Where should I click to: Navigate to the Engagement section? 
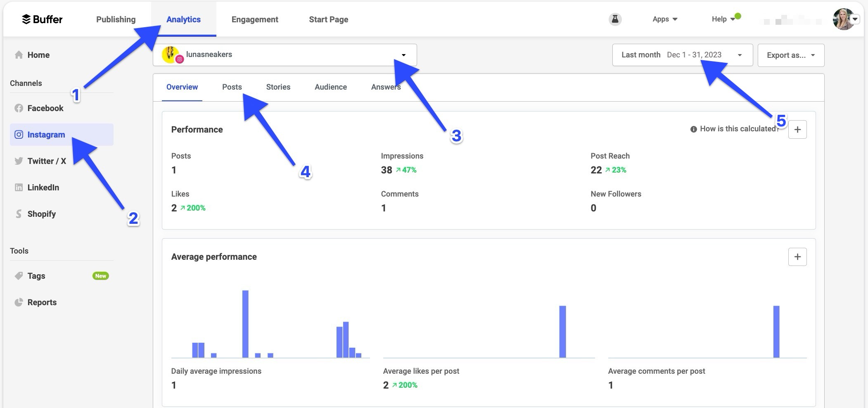[x=254, y=19]
